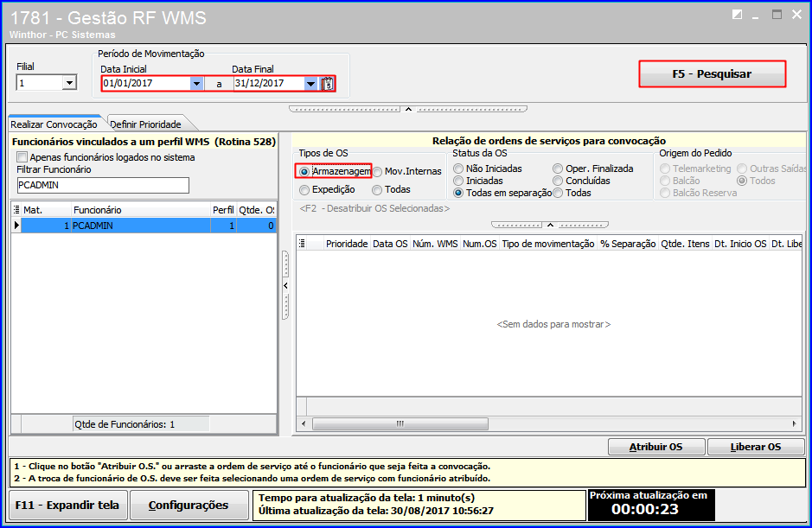This screenshot has height=528, width=812.
Task: Click the Liberar OS button
Action: (x=756, y=447)
